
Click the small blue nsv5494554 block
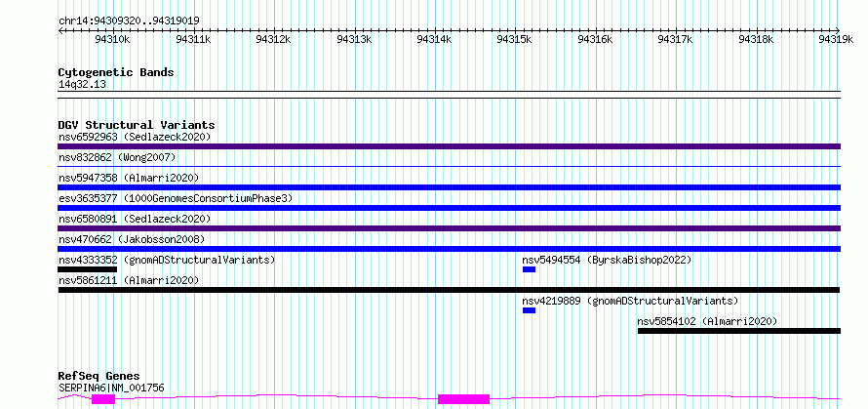[x=529, y=269]
